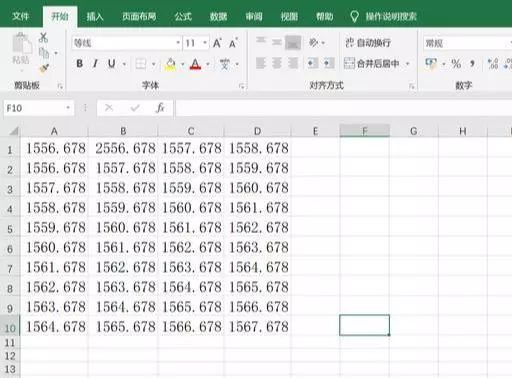The height and width of the screenshot is (378, 512).
Task: Select column A header
Action: [54, 131]
